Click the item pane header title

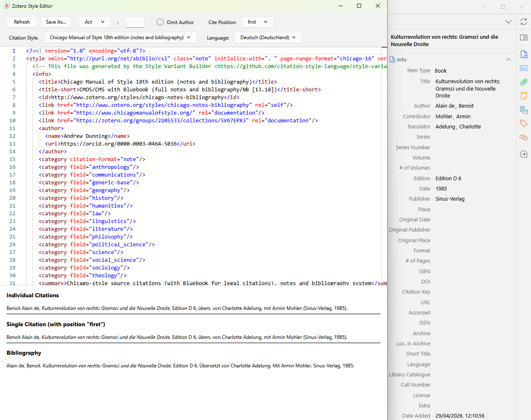click(x=445, y=40)
